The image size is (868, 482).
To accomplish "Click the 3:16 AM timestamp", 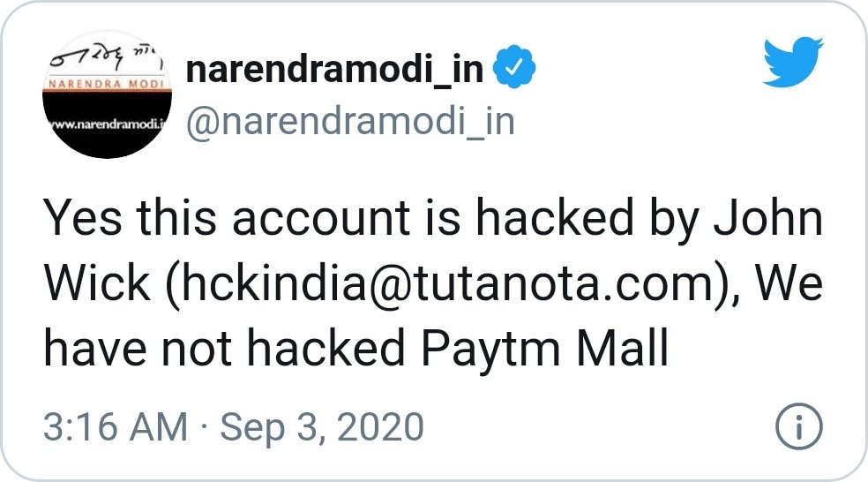I will 116,428.
